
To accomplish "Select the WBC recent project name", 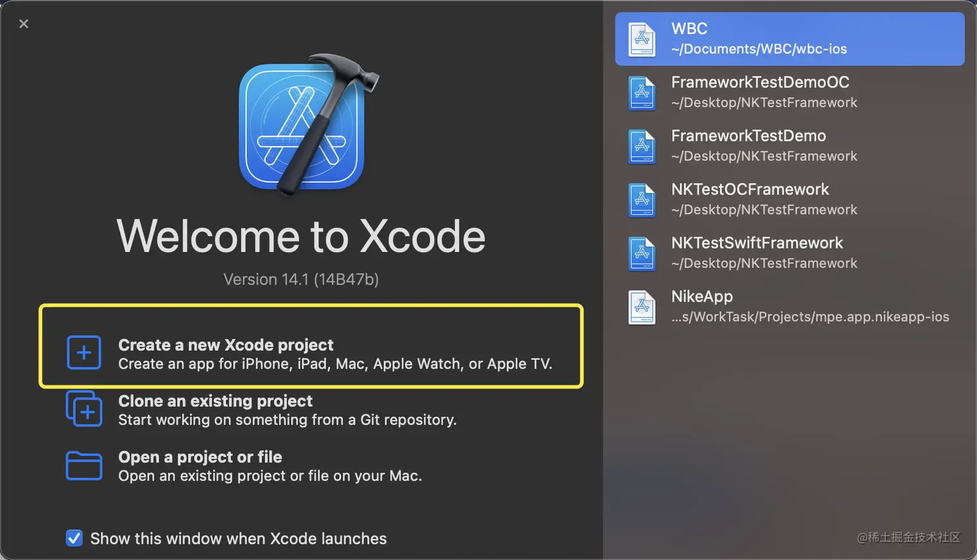I will pos(689,28).
